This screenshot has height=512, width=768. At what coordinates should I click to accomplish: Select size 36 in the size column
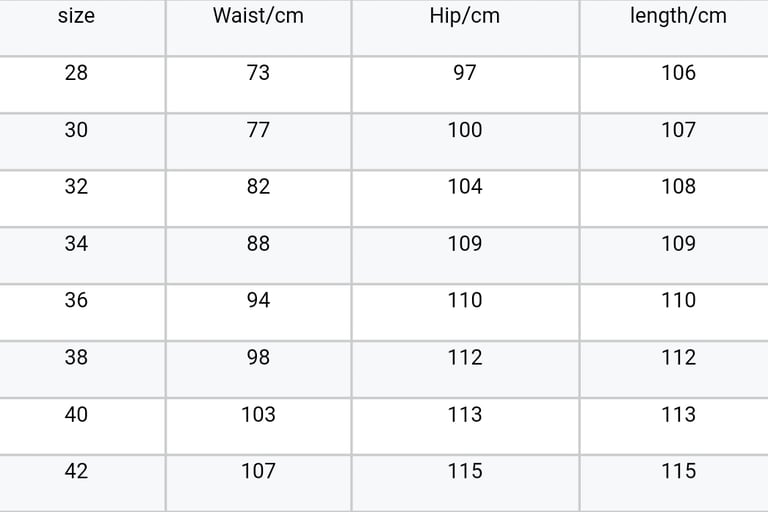(x=76, y=301)
